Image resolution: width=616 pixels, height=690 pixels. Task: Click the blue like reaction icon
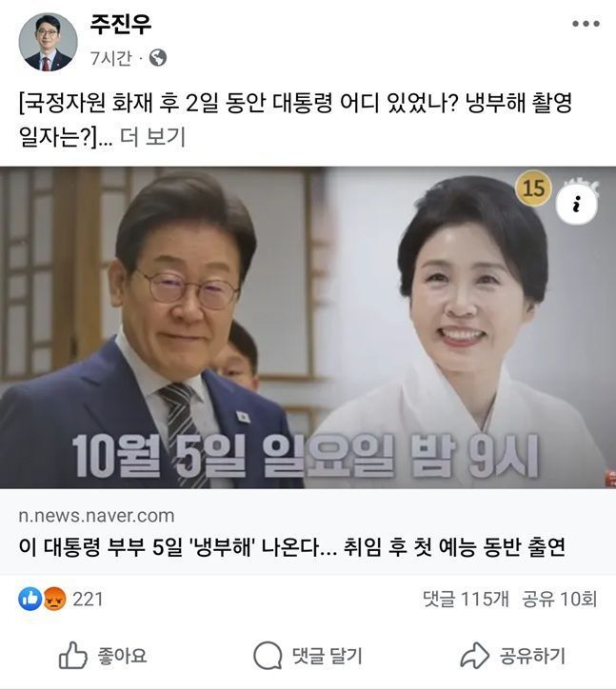coord(30,599)
